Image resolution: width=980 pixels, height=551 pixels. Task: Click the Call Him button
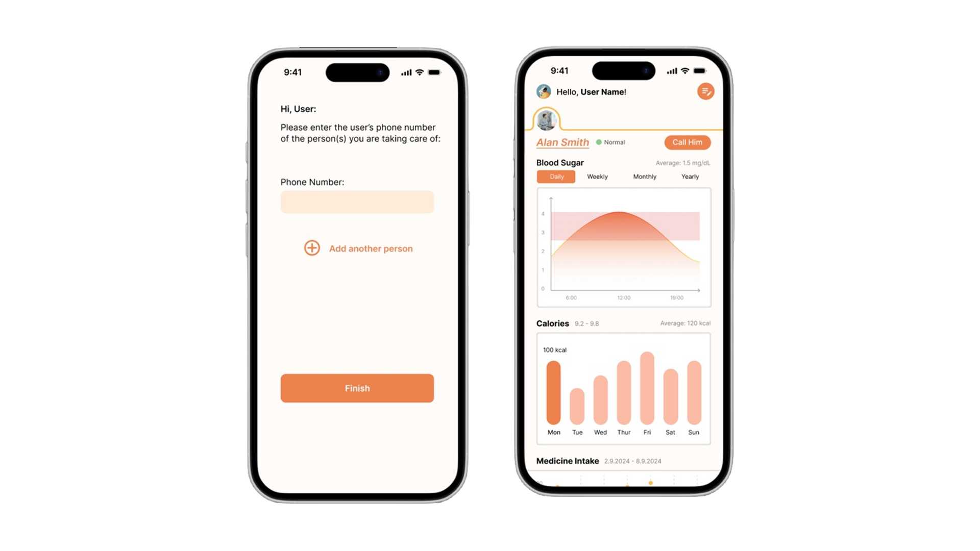687,142
